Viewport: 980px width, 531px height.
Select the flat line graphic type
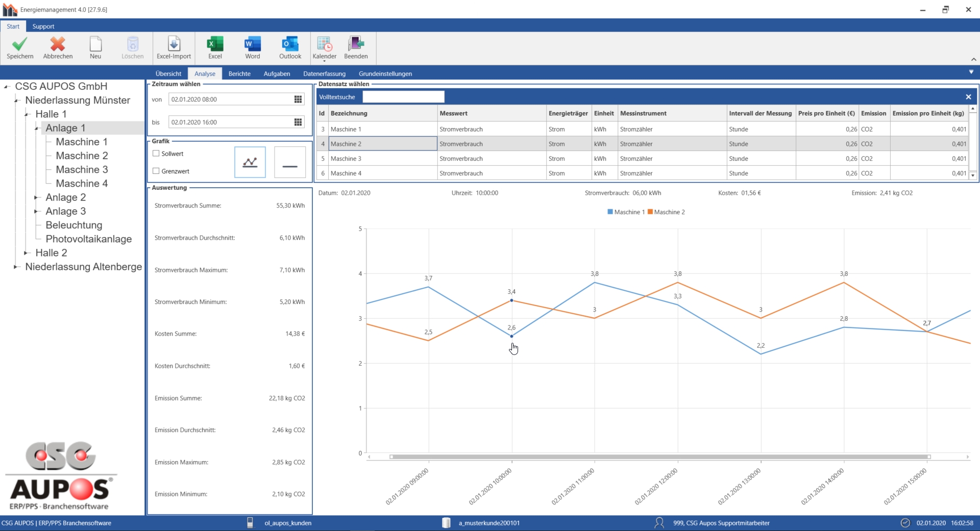290,162
